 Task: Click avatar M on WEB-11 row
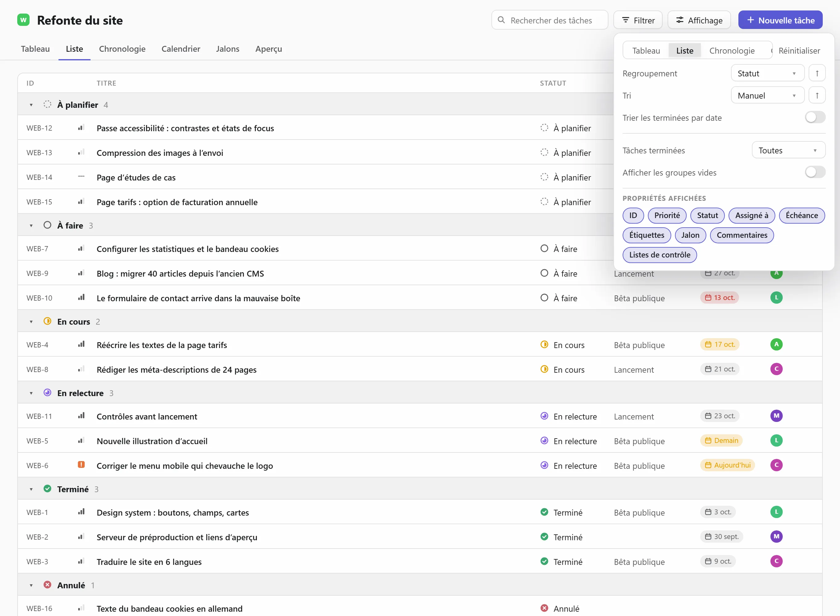coord(776,416)
